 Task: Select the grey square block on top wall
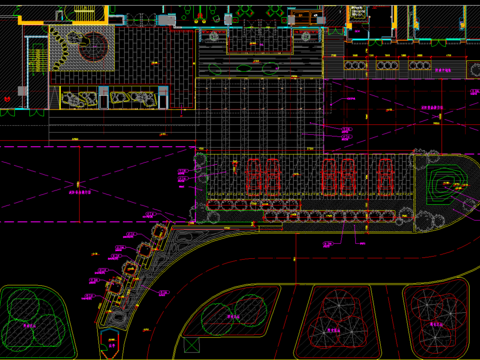[x=167, y=20]
